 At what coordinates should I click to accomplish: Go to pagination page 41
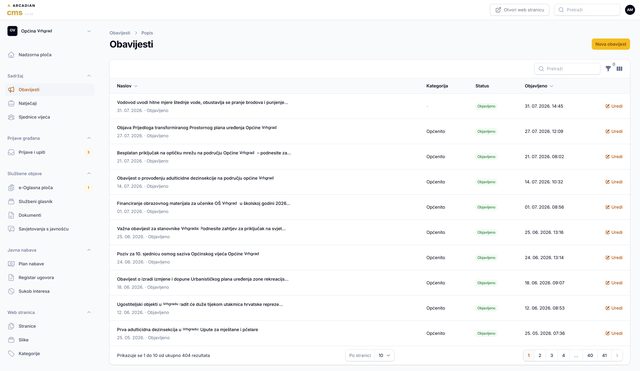tap(604, 356)
